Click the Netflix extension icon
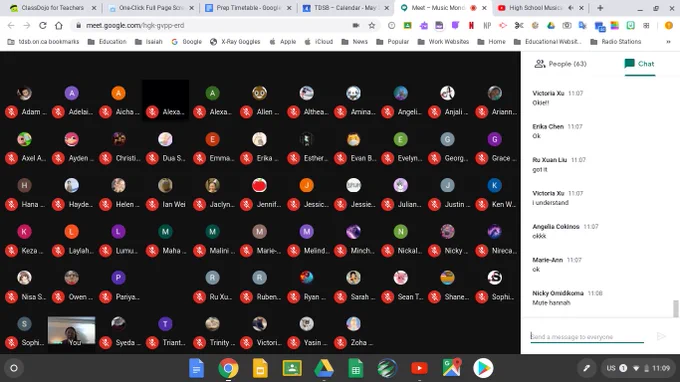 [471, 26]
